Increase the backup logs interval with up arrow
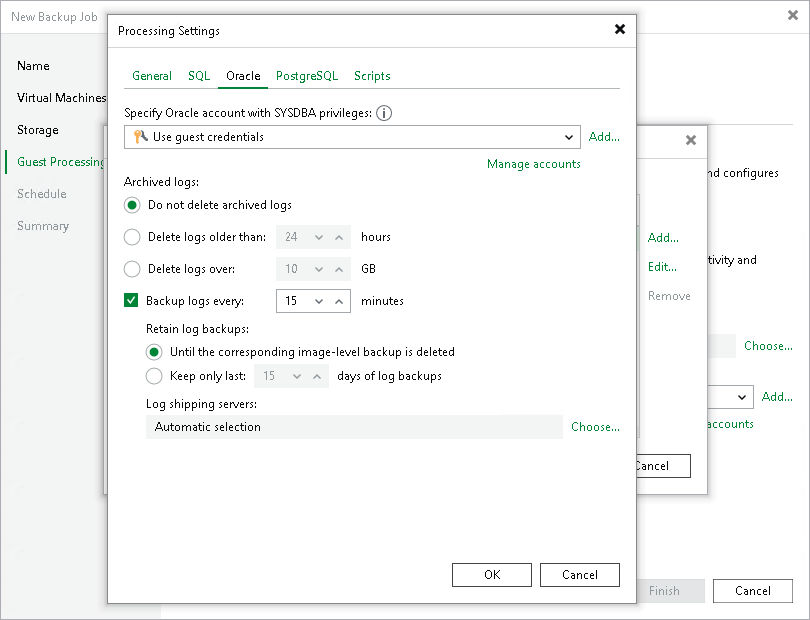The image size is (810, 620). pyautogui.click(x=339, y=300)
